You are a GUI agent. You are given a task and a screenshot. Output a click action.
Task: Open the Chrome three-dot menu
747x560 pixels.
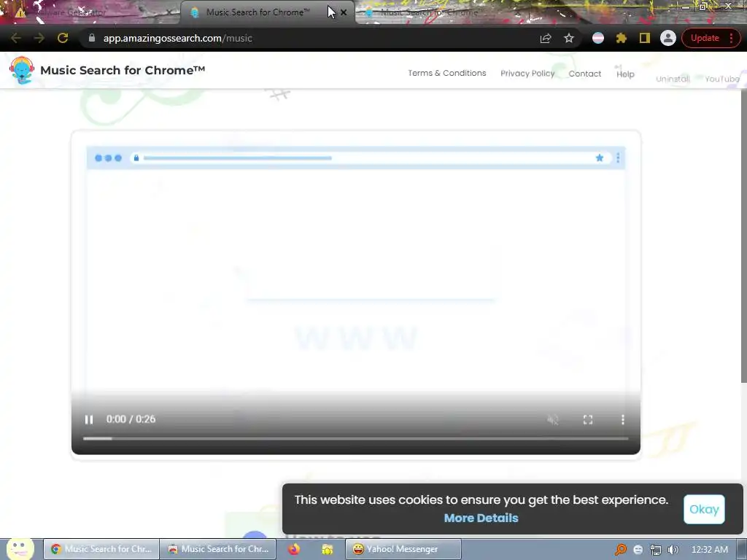(731, 38)
